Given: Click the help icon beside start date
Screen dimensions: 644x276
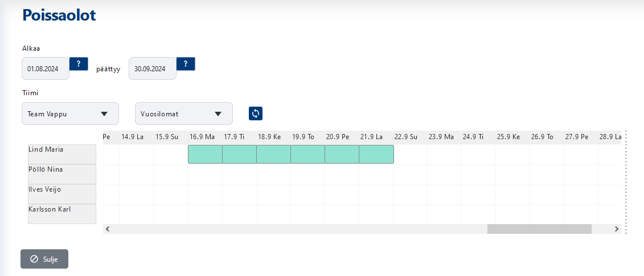Looking at the screenshot, I should (79, 63).
